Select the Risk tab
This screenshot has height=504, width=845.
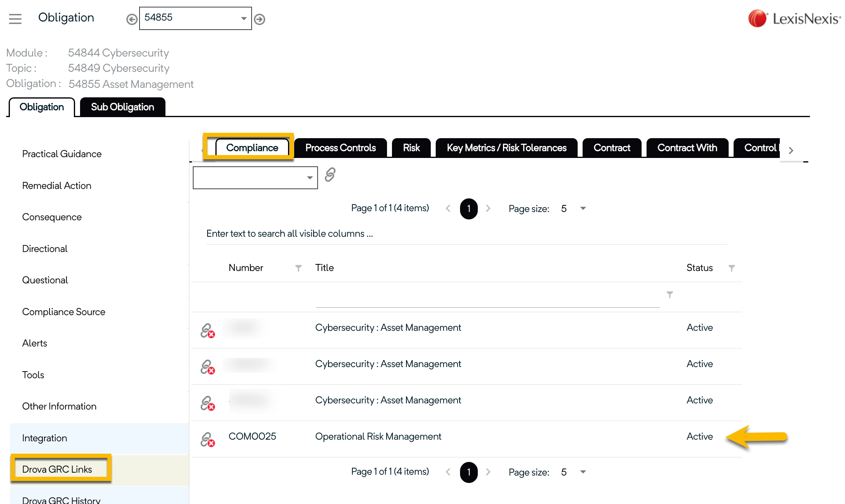point(411,148)
